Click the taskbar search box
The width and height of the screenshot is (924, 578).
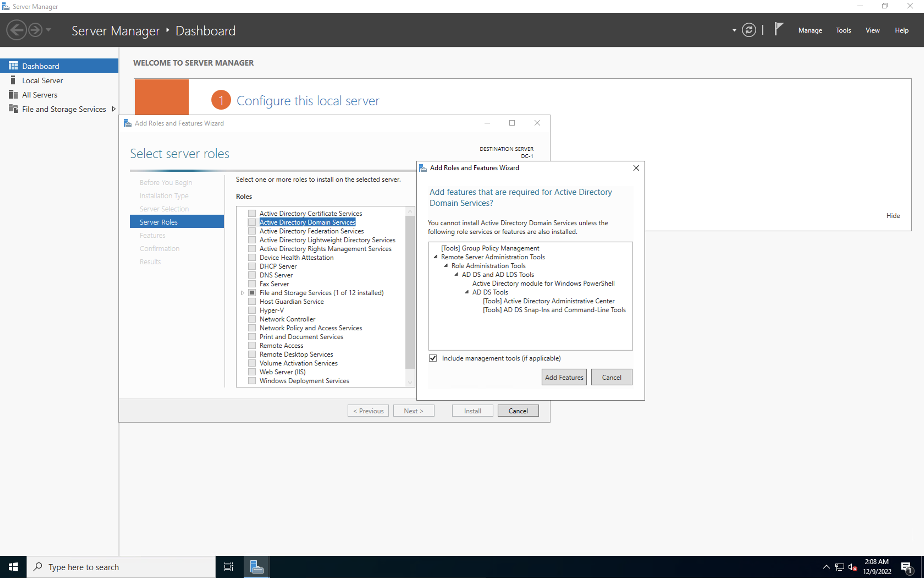click(x=121, y=567)
